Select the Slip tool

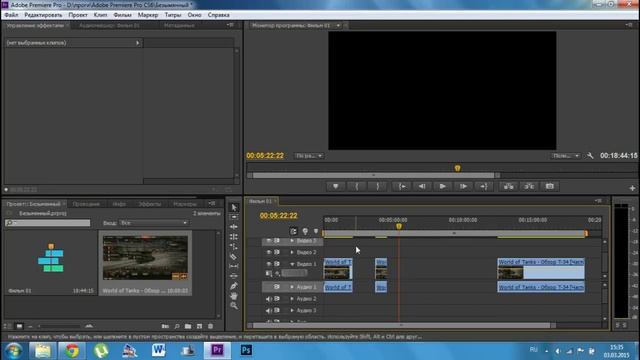[x=234, y=266]
